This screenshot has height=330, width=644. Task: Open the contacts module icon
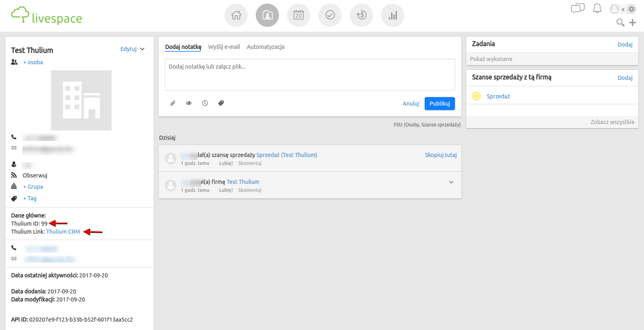[267, 15]
